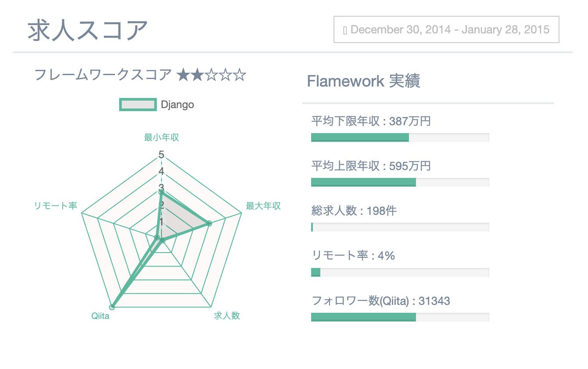Viewport: 588px width, 369px height.
Task: Toggle Django legend swatch
Action: pyautogui.click(x=138, y=105)
